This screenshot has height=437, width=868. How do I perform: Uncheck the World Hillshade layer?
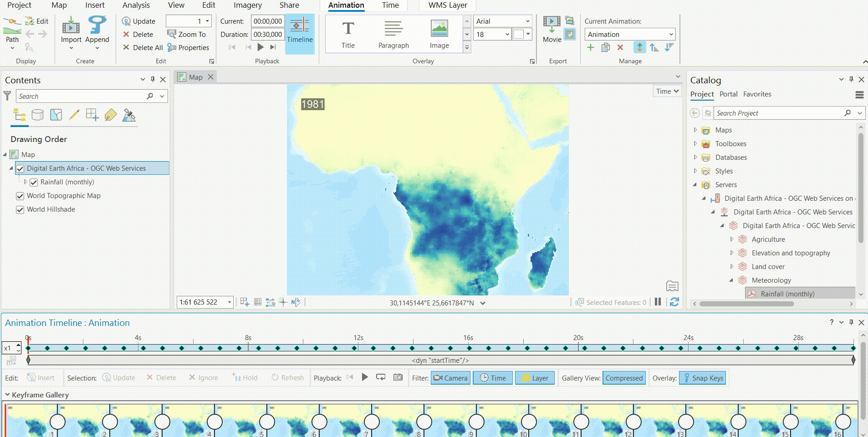point(20,209)
